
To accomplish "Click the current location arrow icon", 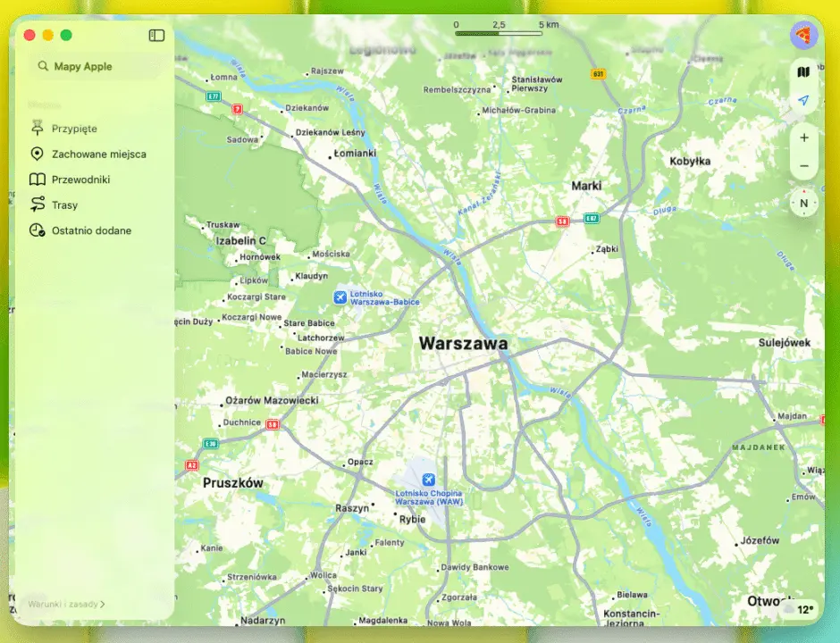I will pyautogui.click(x=803, y=101).
